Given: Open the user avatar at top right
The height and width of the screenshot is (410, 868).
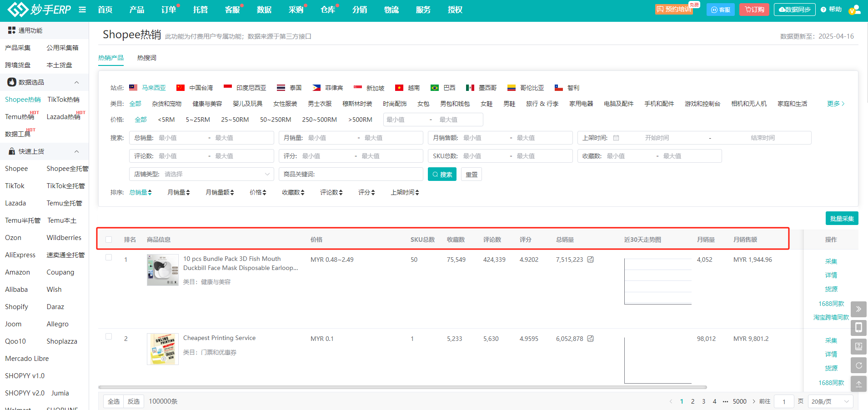Looking at the screenshot, I should [855, 10].
